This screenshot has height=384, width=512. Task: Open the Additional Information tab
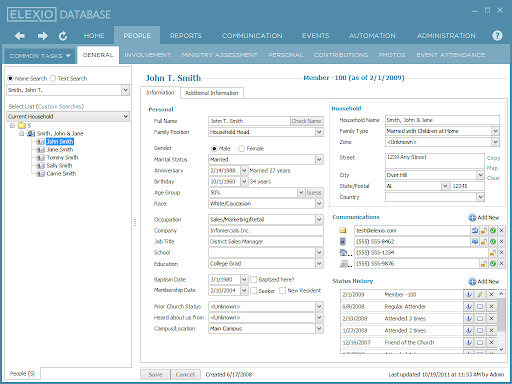click(212, 93)
